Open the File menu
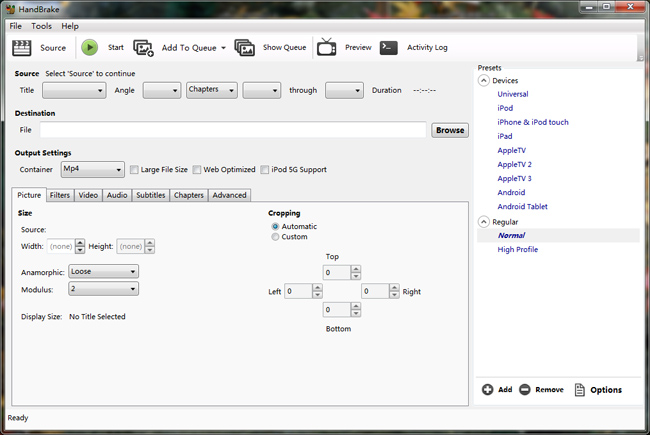Image resolution: width=650 pixels, height=435 pixels. tap(16, 26)
